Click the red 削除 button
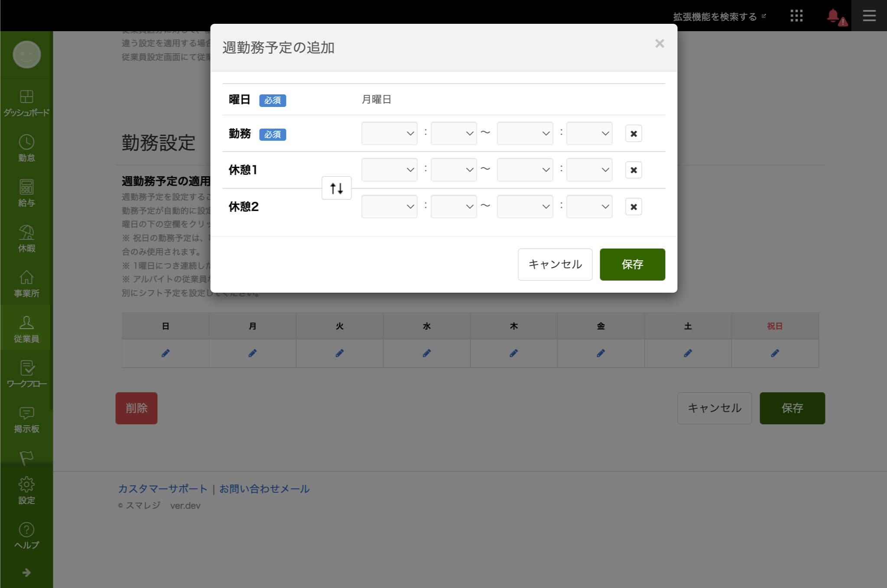 [x=136, y=408]
